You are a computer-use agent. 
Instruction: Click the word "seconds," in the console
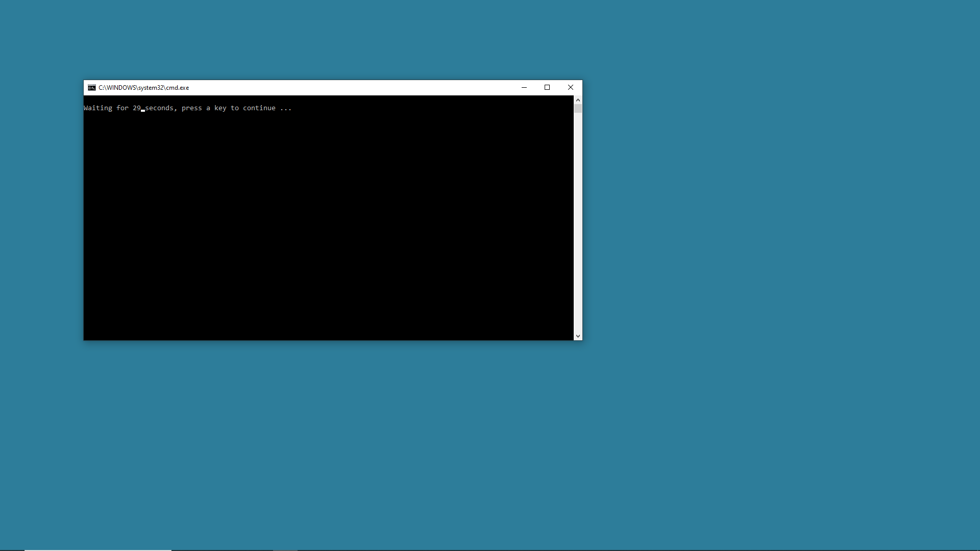(x=161, y=108)
